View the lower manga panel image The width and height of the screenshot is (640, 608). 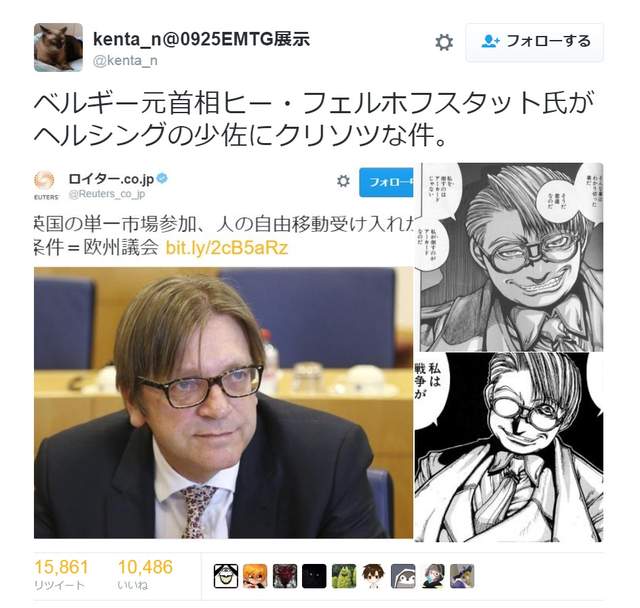click(x=509, y=448)
